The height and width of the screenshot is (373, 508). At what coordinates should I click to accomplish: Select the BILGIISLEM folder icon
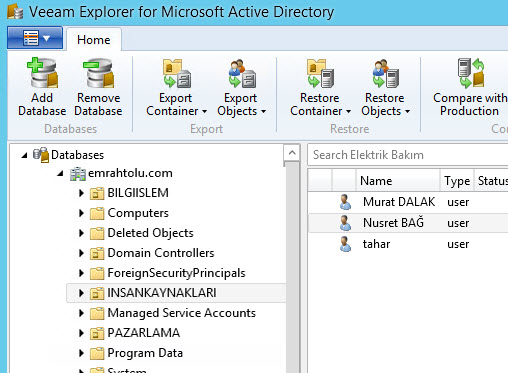97,193
